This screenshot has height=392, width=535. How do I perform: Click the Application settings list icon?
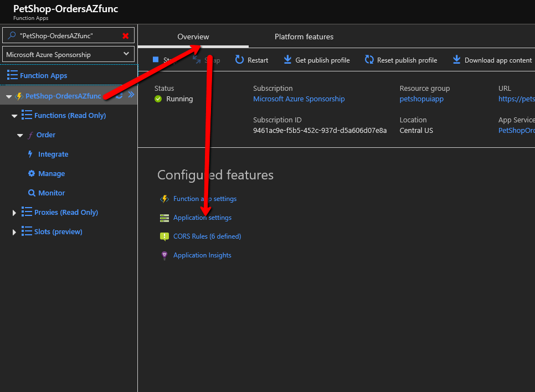[164, 218]
